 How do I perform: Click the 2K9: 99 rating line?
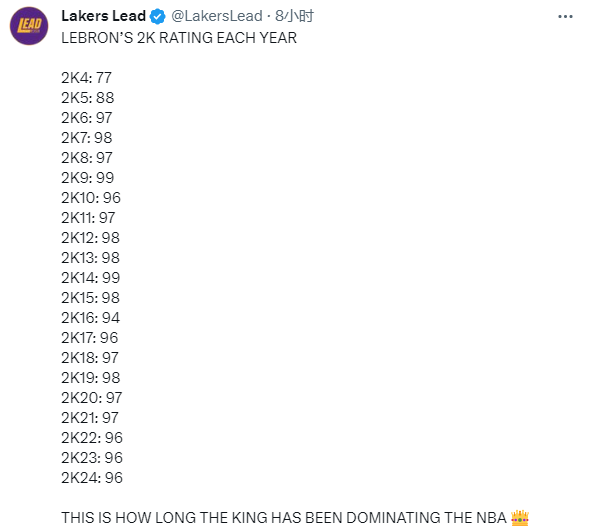[x=88, y=178]
